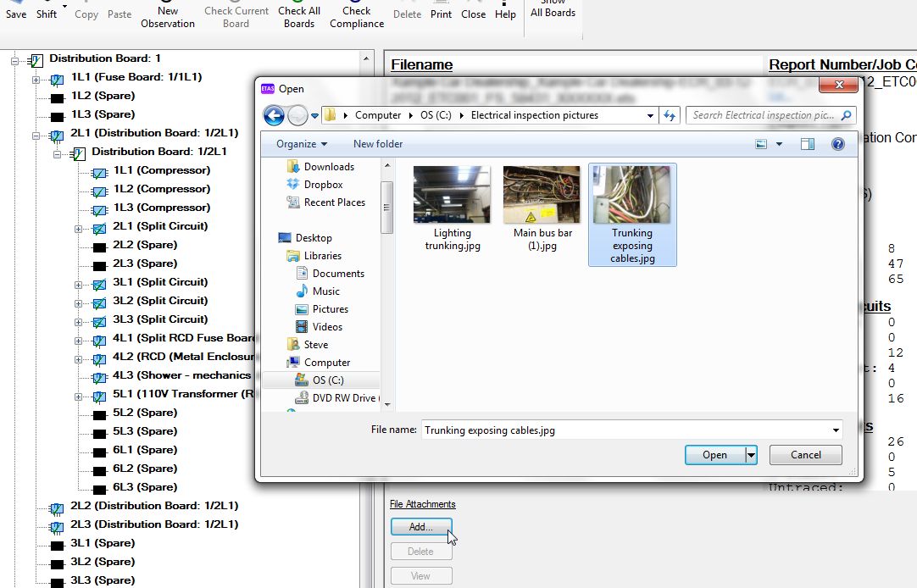Click the File name text field
The height and width of the screenshot is (588, 917).
[x=625, y=430]
